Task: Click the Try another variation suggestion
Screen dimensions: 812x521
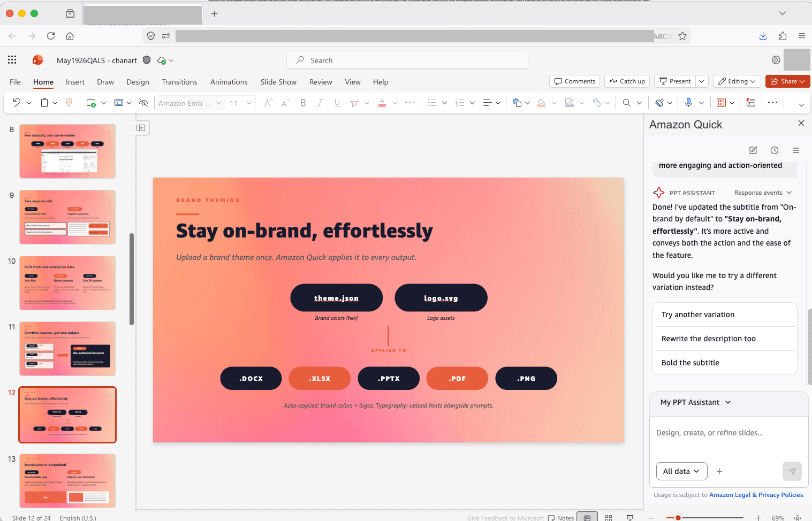Action: point(725,315)
